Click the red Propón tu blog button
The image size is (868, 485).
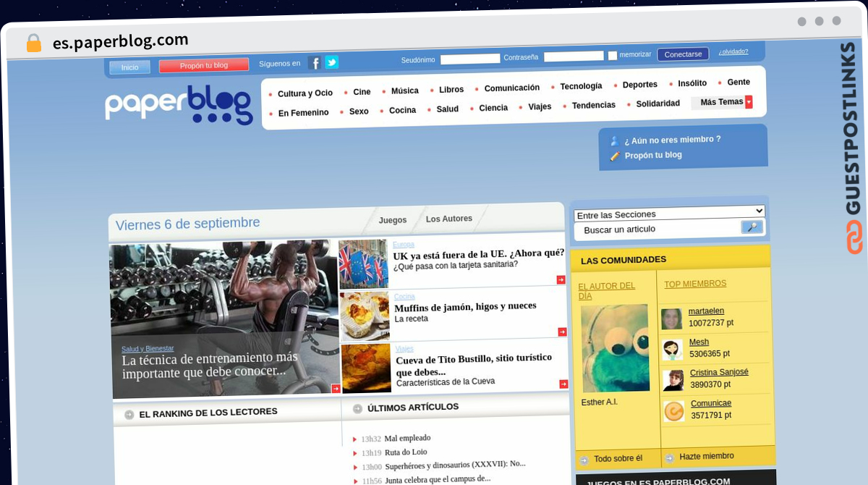(x=204, y=65)
